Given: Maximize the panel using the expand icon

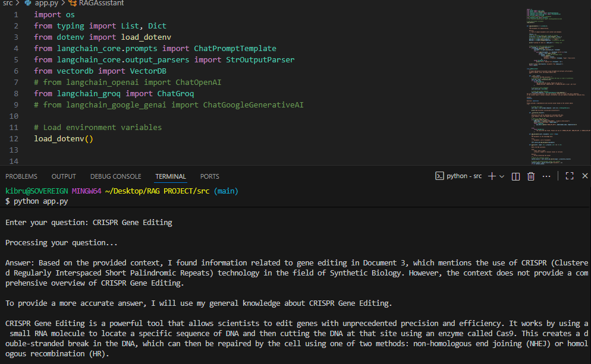Looking at the screenshot, I should point(569,176).
